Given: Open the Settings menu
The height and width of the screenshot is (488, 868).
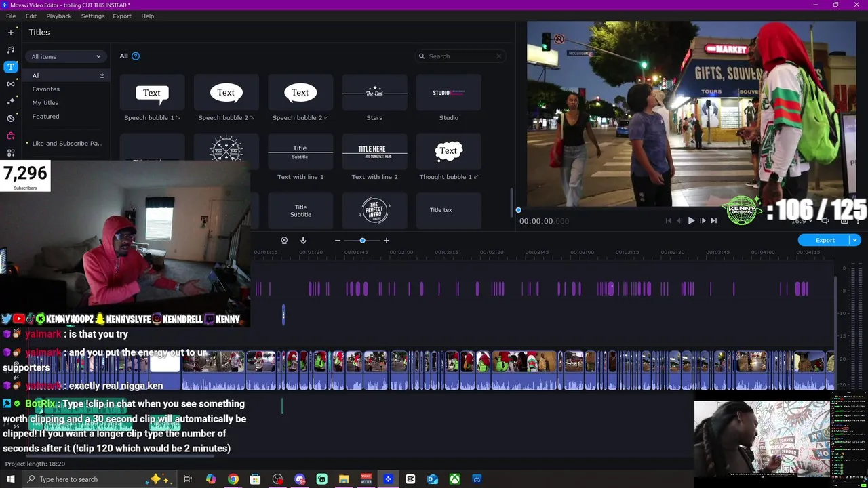Looking at the screenshot, I should pyautogui.click(x=93, y=16).
